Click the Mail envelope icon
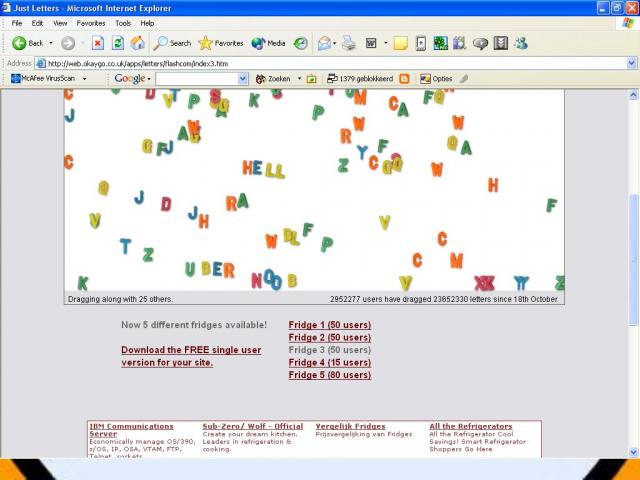The height and width of the screenshot is (480, 640). (x=324, y=43)
